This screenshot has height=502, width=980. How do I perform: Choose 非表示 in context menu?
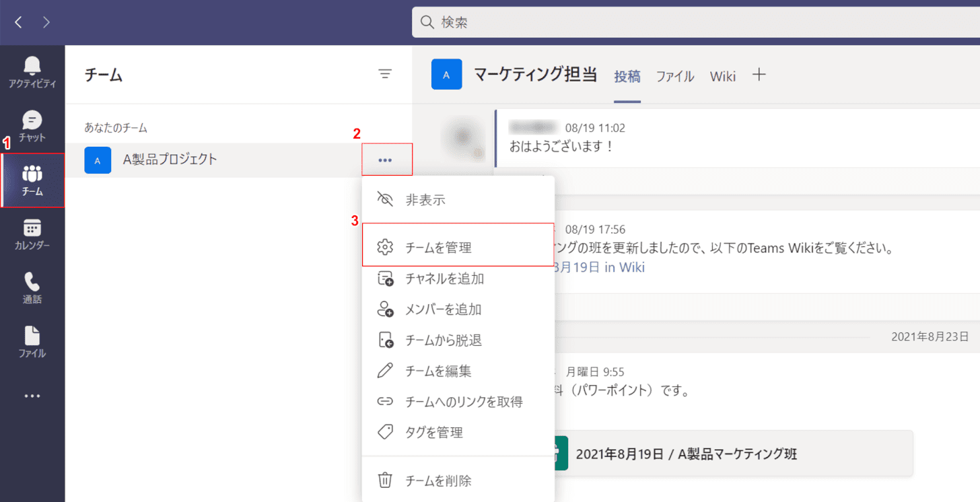[458, 200]
